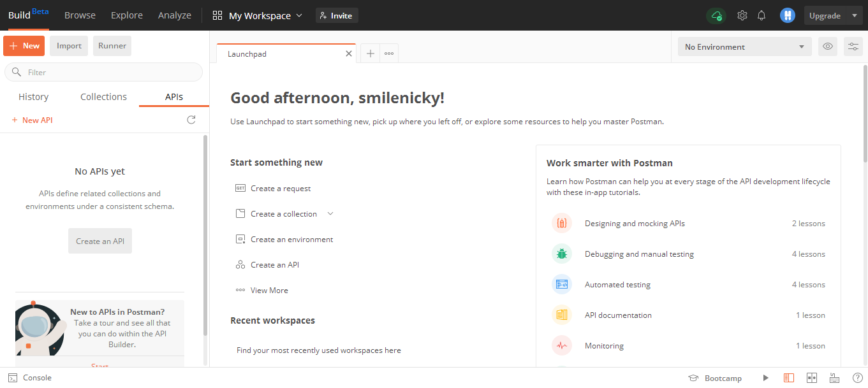This screenshot has height=388, width=868.
Task: Open the user avatar menu
Action: click(x=788, y=15)
